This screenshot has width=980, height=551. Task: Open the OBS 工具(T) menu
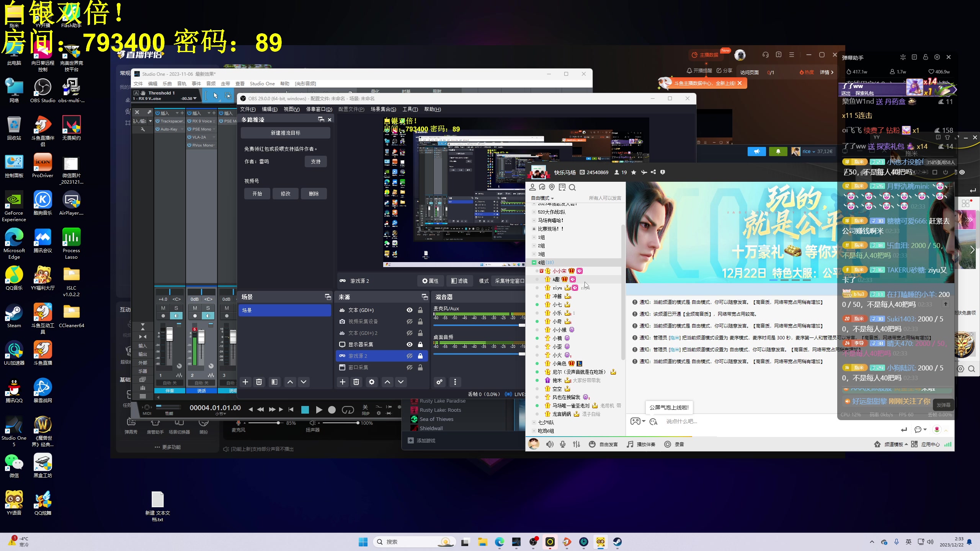point(410,109)
